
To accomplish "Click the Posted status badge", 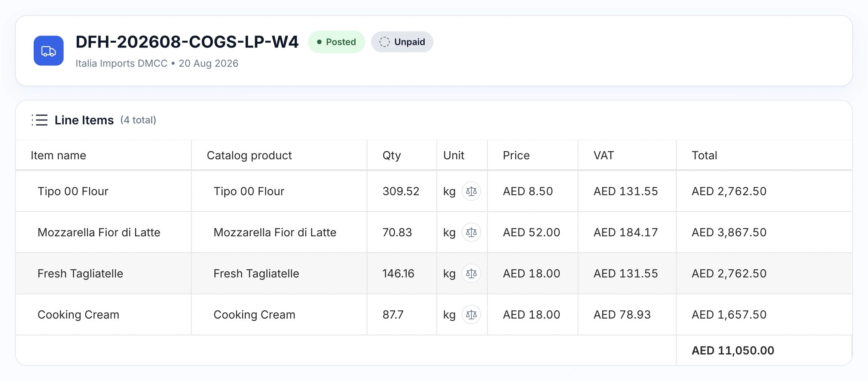I will [336, 42].
